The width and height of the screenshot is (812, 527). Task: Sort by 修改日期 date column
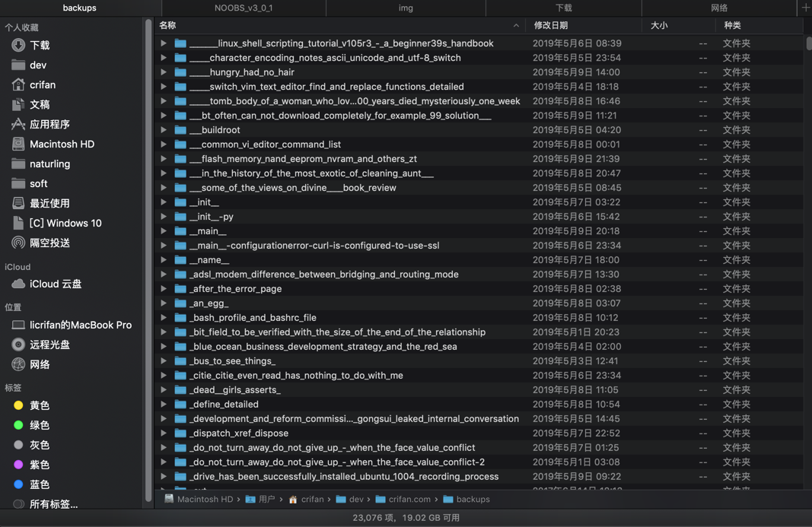coord(584,25)
